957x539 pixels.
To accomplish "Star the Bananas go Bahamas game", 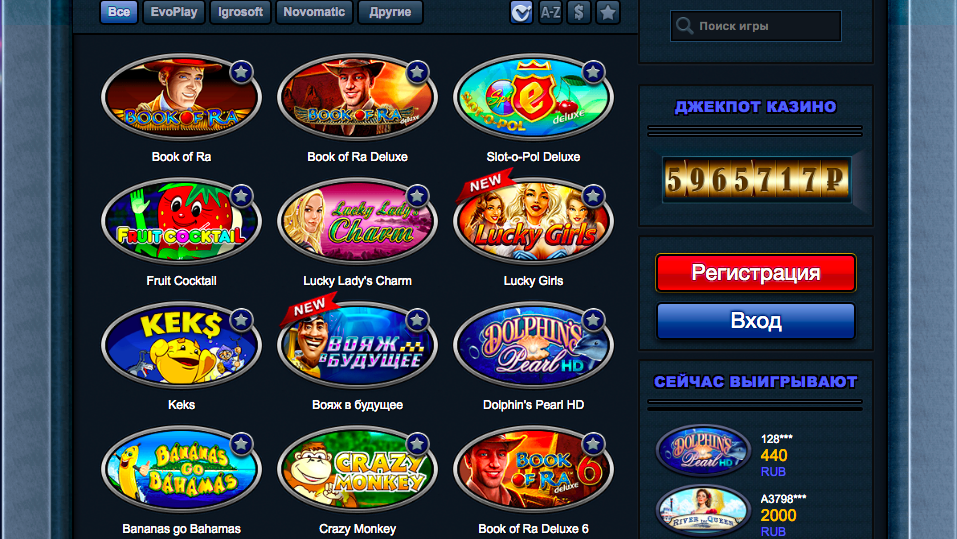I will pyautogui.click(x=241, y=444).
